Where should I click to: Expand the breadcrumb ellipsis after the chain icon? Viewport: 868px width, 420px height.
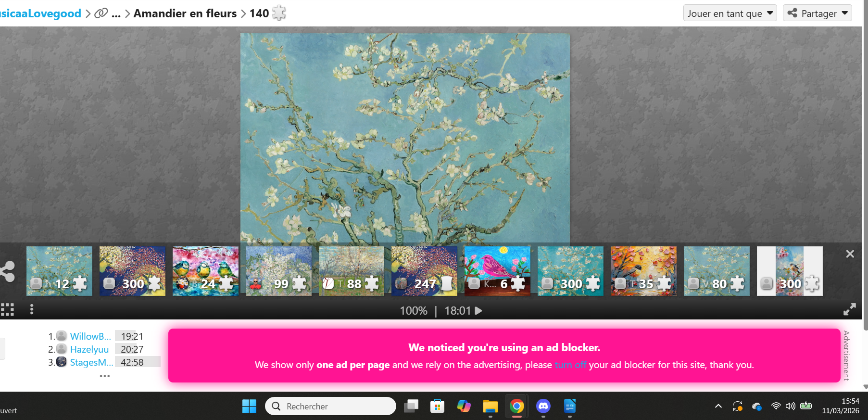tap(116, 13)
